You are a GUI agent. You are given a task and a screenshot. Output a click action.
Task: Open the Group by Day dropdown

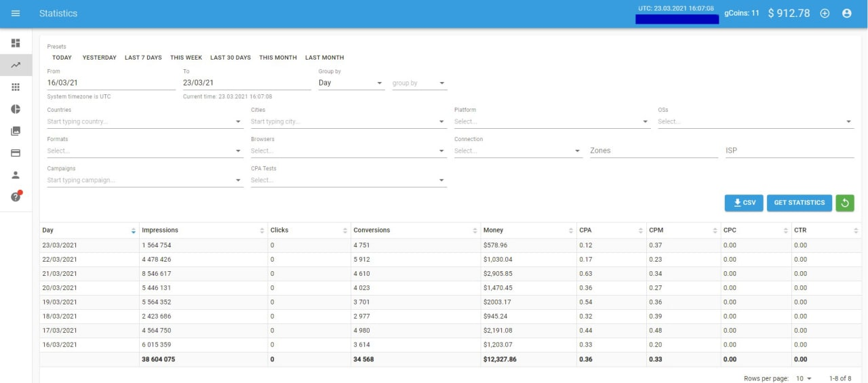351,83
